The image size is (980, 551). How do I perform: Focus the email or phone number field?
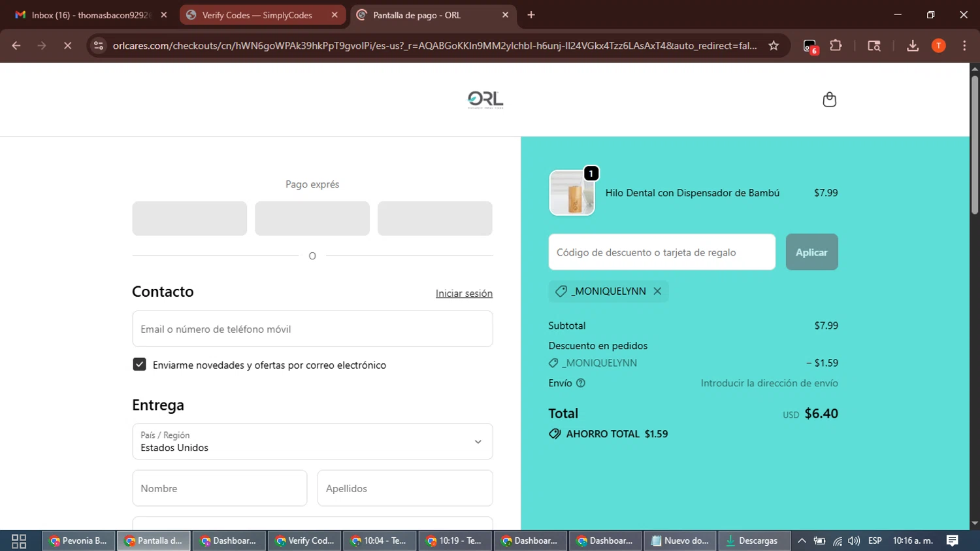[312, 329]
